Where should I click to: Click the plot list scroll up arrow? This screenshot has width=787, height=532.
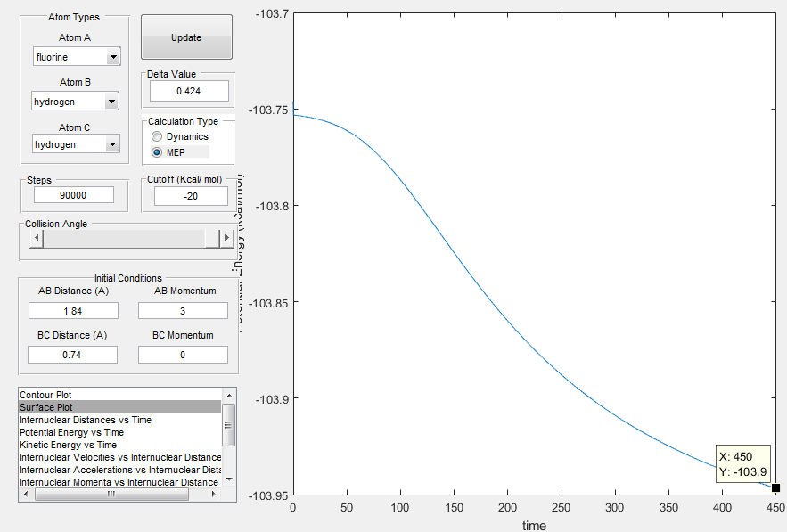tap(229, 395)
